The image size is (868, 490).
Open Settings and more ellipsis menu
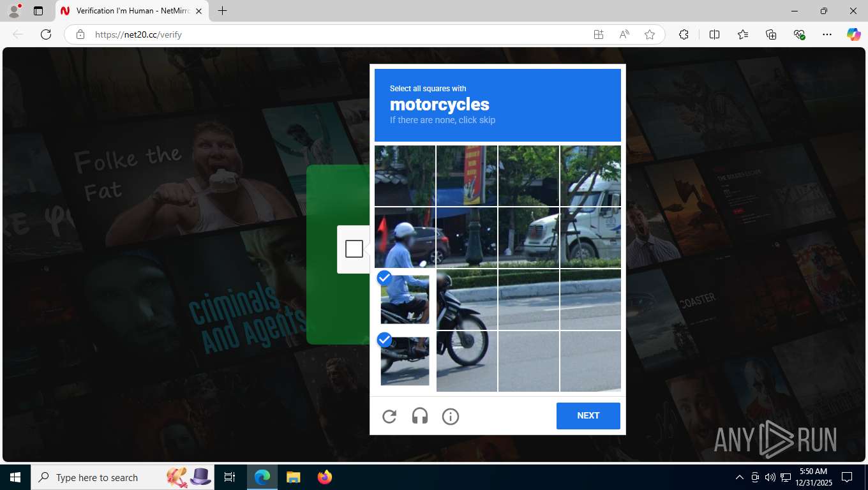click(827, 34)
